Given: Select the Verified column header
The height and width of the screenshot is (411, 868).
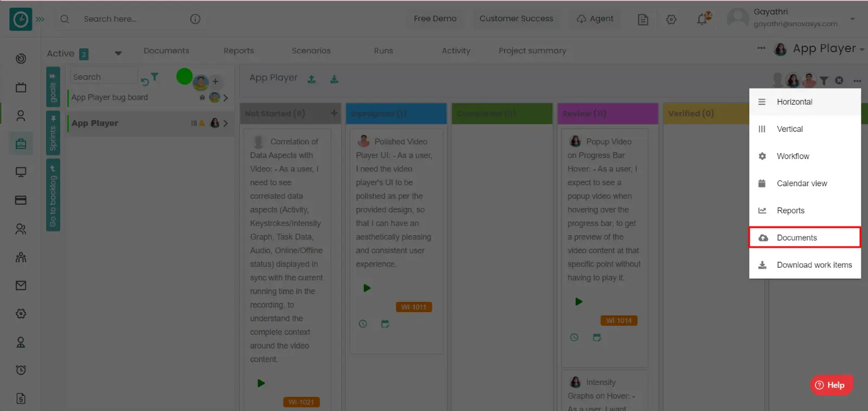Looking at the screenshot, I should coord(707,113).
